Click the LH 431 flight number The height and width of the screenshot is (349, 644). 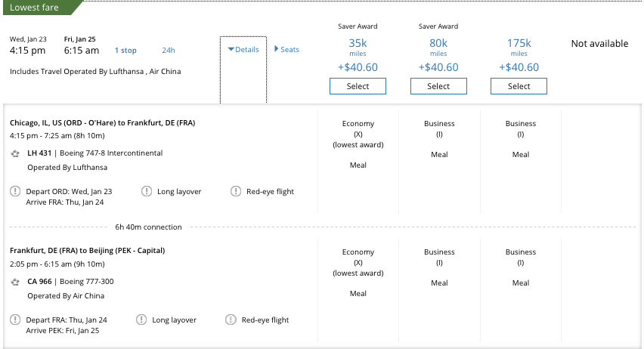click(x=39, y=153)
